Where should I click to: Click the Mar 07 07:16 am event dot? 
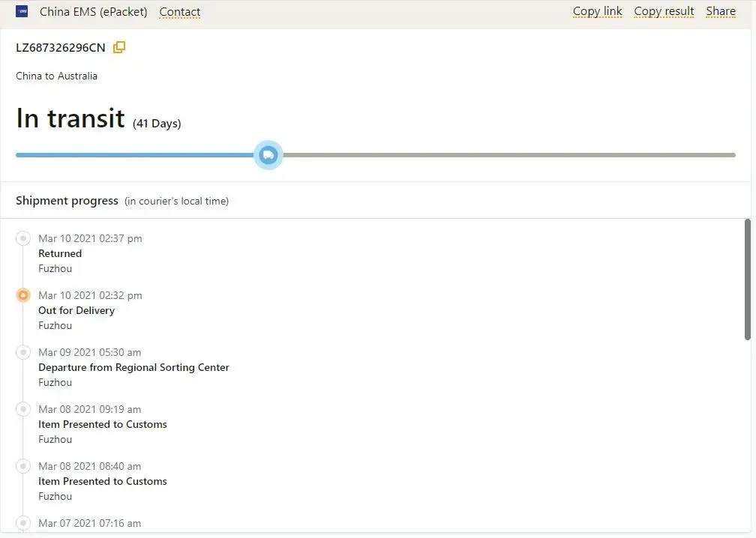(x=23, y=523)
